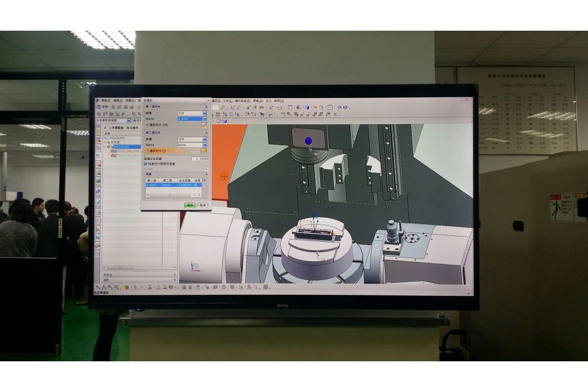The width and height of the screenshot is (588, 392).
Task: Open the 檔案(F) menu
Action: [x=105, y=101]
